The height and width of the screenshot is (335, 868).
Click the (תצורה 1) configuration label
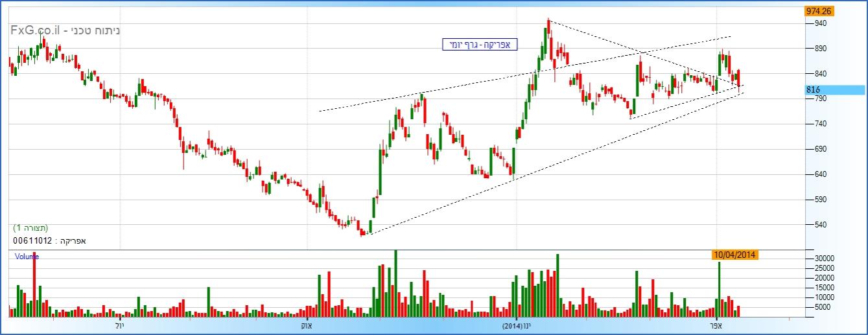(x=30, y=228)
